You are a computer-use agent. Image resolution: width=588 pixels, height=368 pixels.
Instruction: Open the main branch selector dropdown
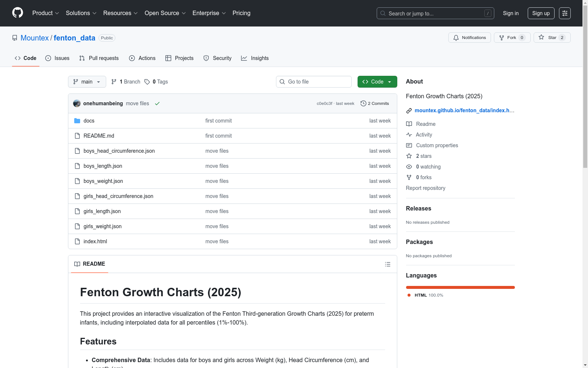pos(87,82)
